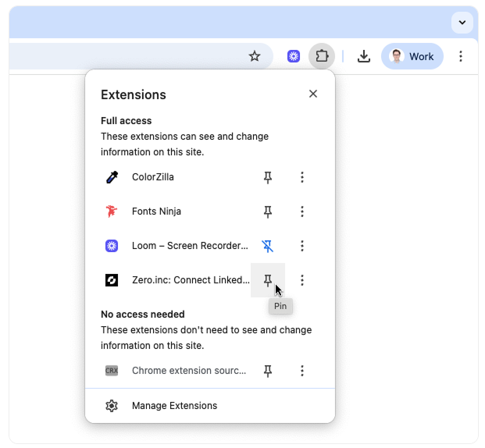Screen dimensions: 485x448
Task: Open Manage Extensions
Action: (x=210, y=406)
